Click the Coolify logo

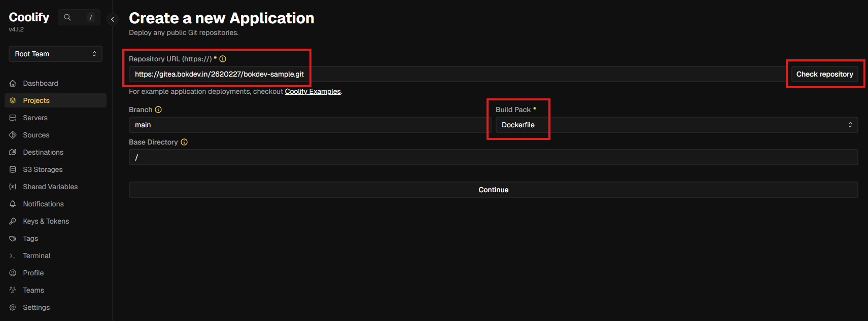(x=29, y=17)
